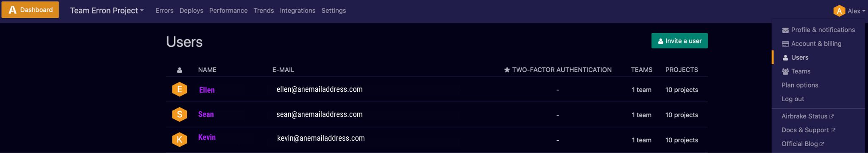Screen dimensions: 868x153
Task: Click the Airbrake logo on Dashboard button
Action: pyautogui.click(x=13, y=10)
